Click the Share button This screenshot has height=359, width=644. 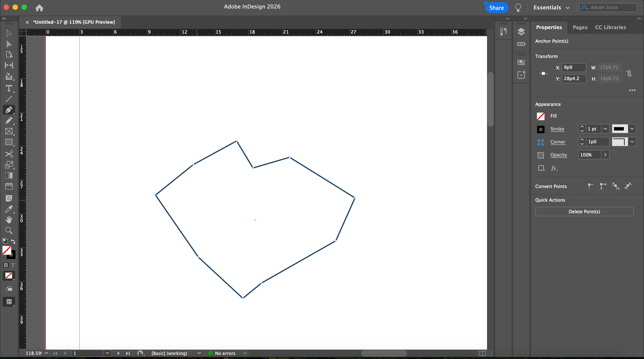pyautogui.click(x=496, y=8)
